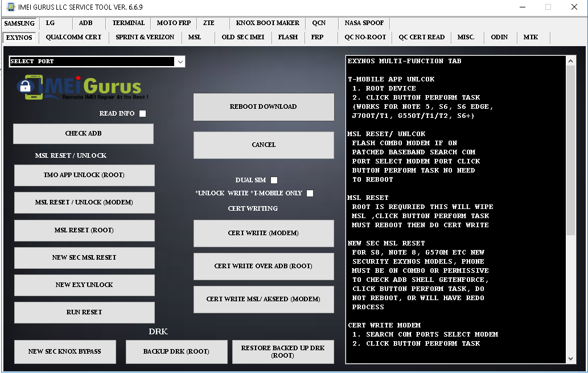Switch to the ZTE tab
Viewport: 588px width, 373px height.
208,23
